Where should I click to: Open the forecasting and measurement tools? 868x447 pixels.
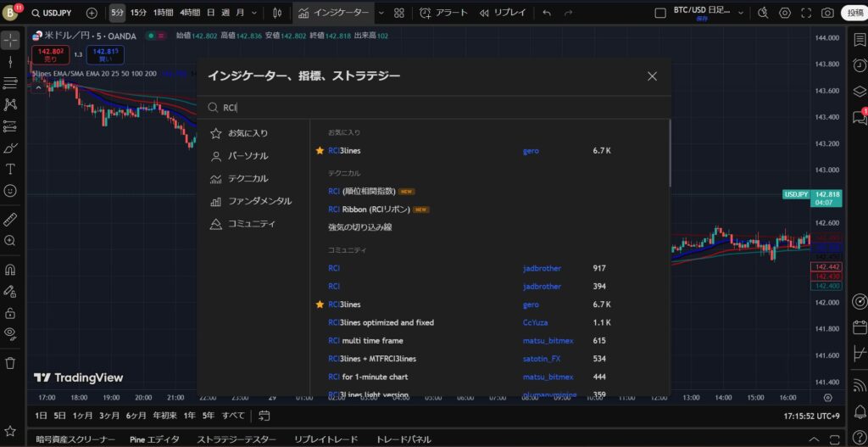coord(10,126)
